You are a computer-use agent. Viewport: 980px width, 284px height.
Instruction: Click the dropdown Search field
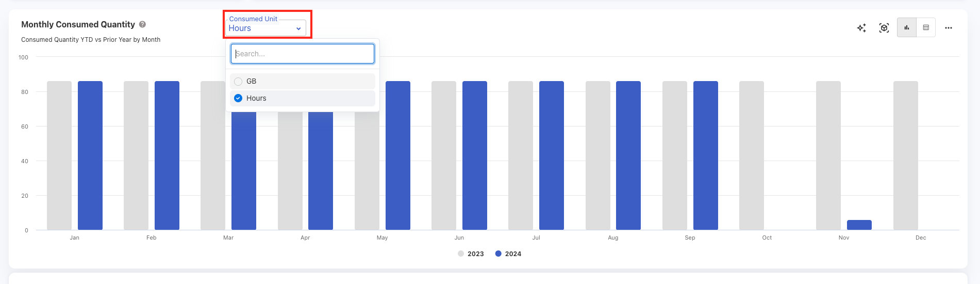[x=303, y=54]
